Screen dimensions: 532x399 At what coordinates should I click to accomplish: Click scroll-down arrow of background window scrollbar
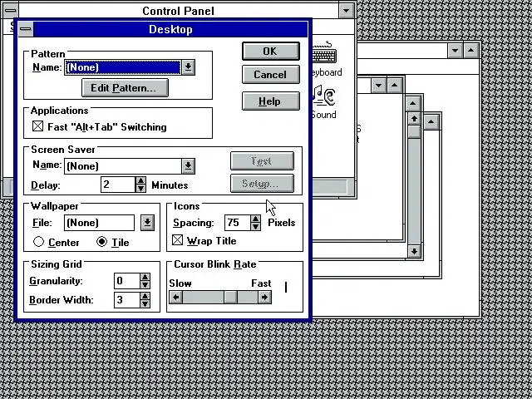(414, 252)
